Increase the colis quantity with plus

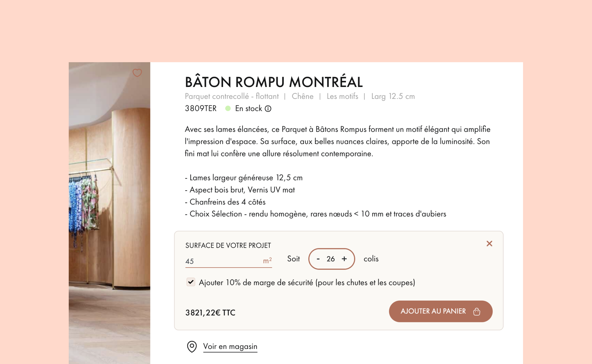click(x=344, y=259)
